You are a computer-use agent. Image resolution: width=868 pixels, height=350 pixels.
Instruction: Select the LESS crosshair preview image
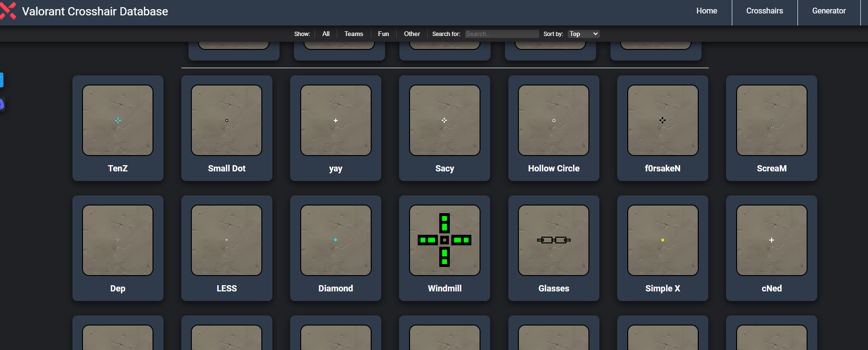tap(227, 241)
